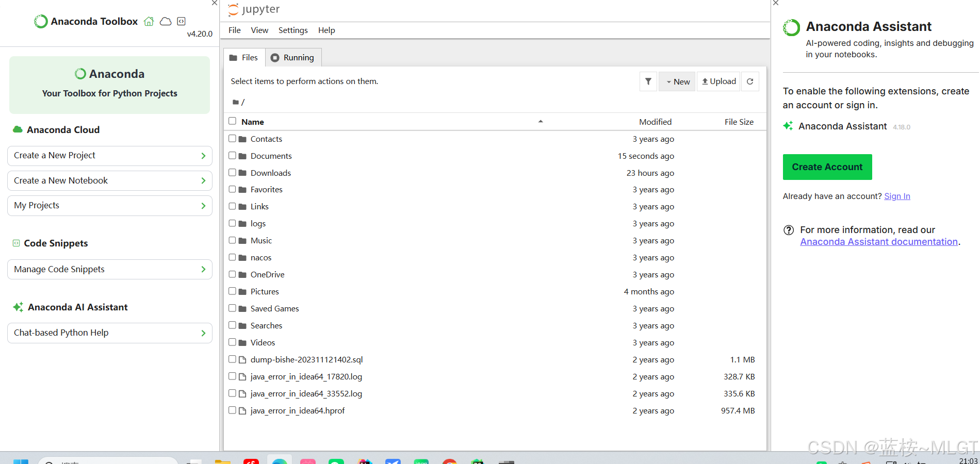980x464 pixels.
Task: Check the OneDrive folder checkbox
Action: [233, 274]
